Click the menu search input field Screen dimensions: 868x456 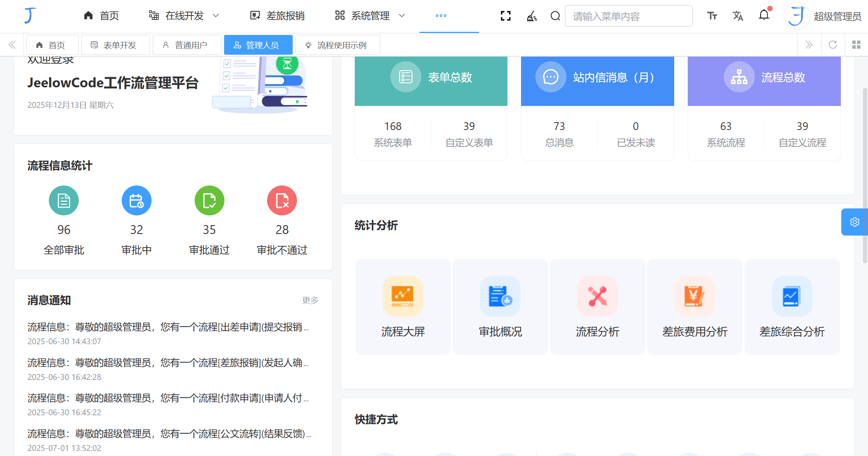pyautogui.click(x=628, y=16)
